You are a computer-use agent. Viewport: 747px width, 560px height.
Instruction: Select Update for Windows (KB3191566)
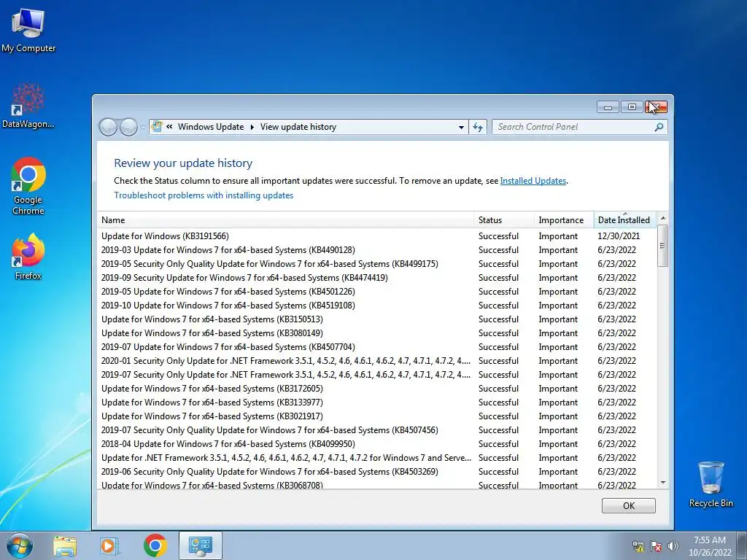point(376,236)
